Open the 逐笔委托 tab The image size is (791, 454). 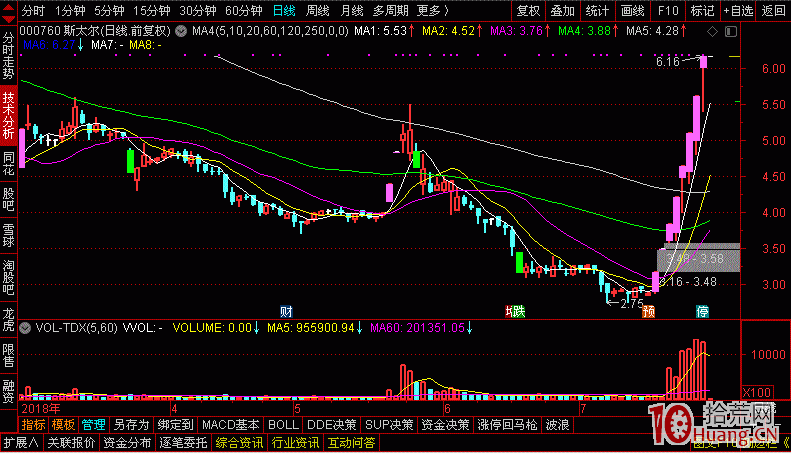coord(183,443)
